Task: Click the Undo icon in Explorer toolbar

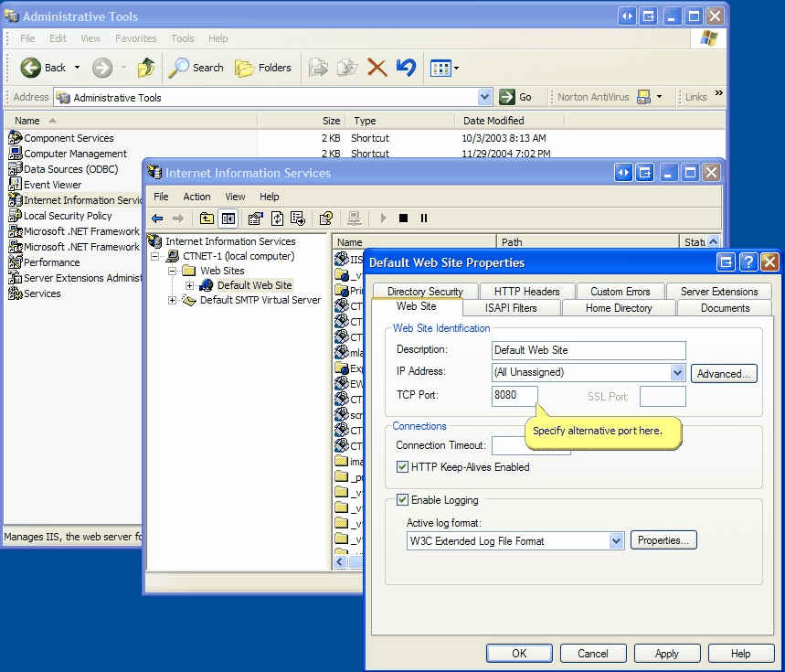Action: click(406, 68)
